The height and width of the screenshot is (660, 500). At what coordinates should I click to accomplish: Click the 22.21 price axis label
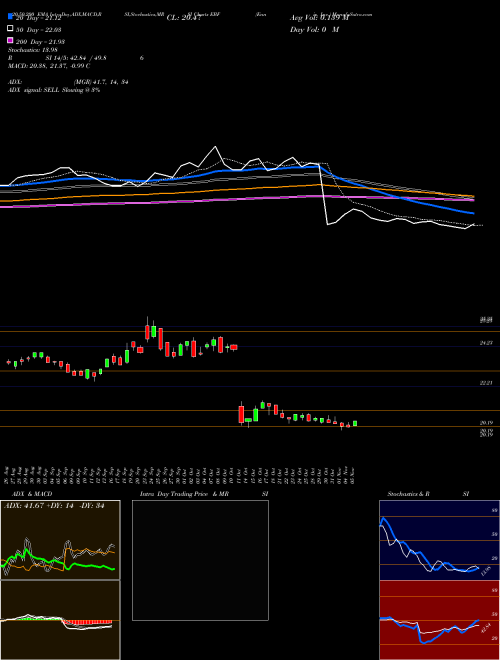[487, 383]
